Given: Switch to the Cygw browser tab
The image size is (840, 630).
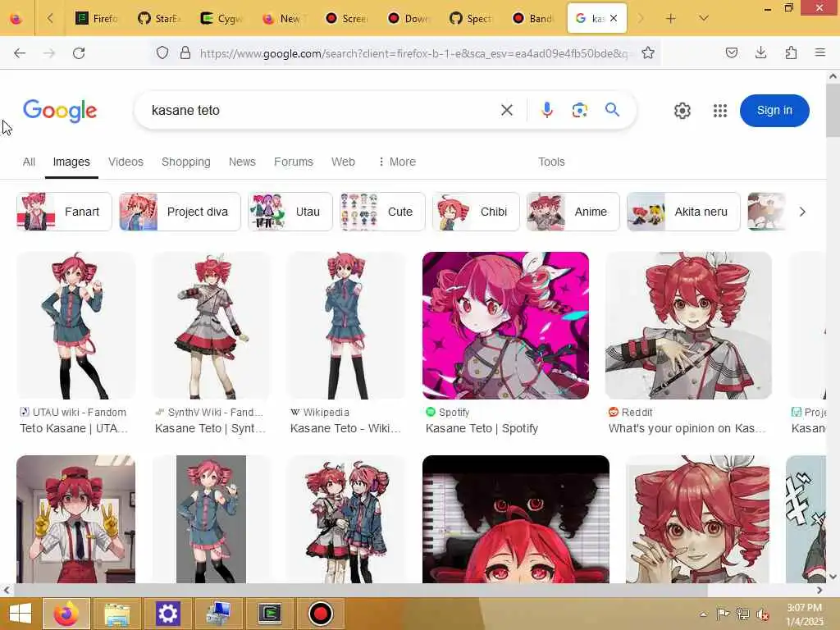Looking at the screenshot, I should (221, 18).
